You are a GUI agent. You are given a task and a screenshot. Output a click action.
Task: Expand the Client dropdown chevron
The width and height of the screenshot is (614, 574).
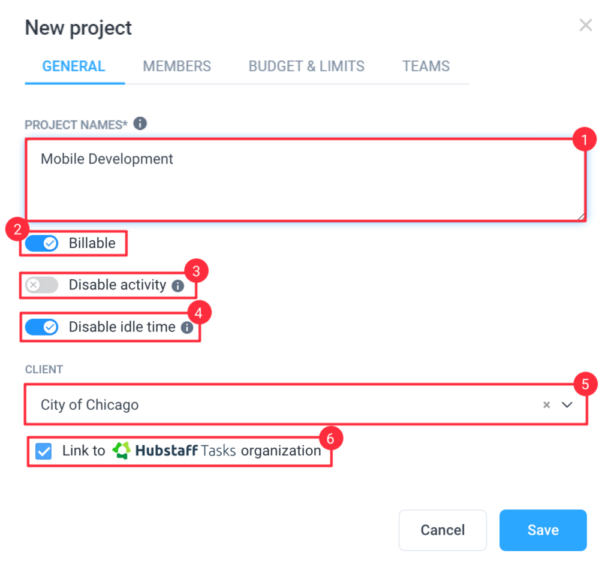coord(567,404)
